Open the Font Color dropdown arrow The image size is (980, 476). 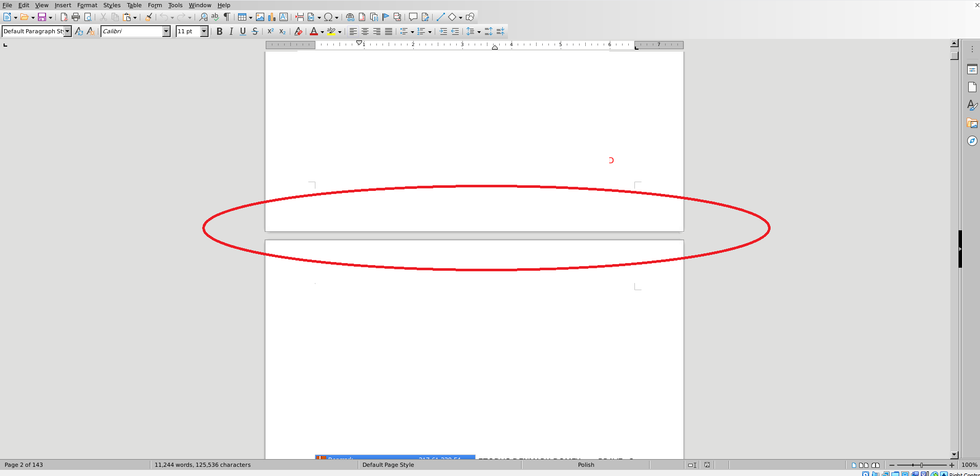tap(322, 32)
